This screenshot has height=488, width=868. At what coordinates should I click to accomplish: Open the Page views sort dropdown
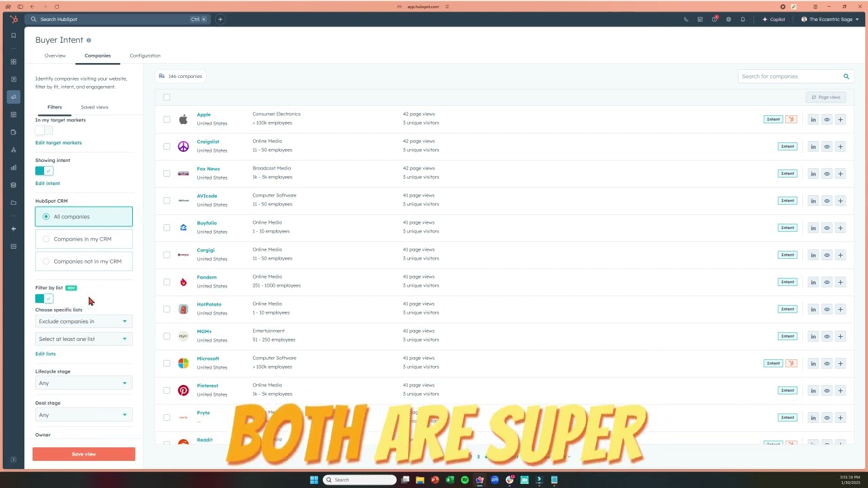826,97
